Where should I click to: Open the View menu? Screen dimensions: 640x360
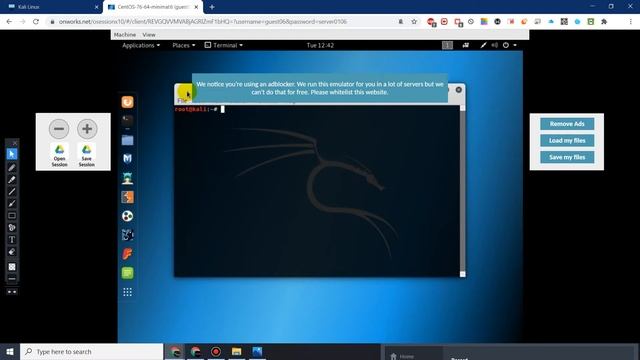149,35
